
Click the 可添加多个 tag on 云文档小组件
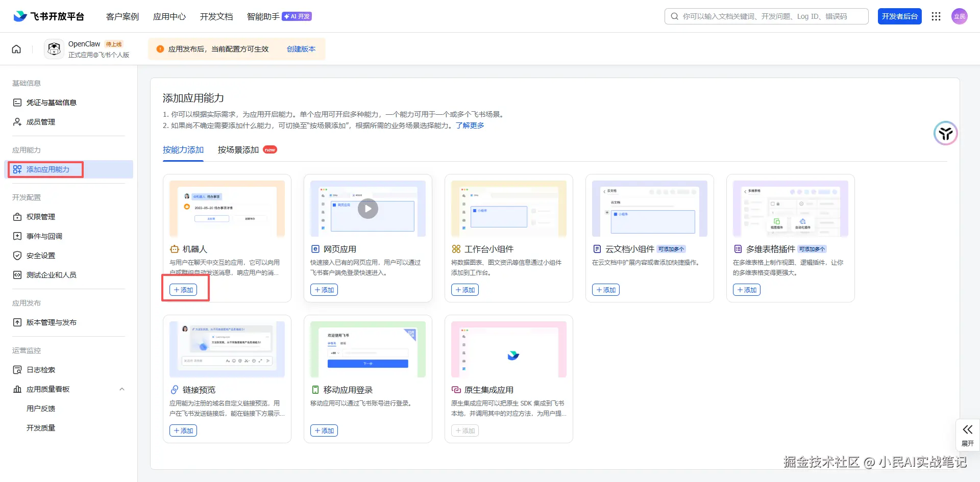coord(671,249)
